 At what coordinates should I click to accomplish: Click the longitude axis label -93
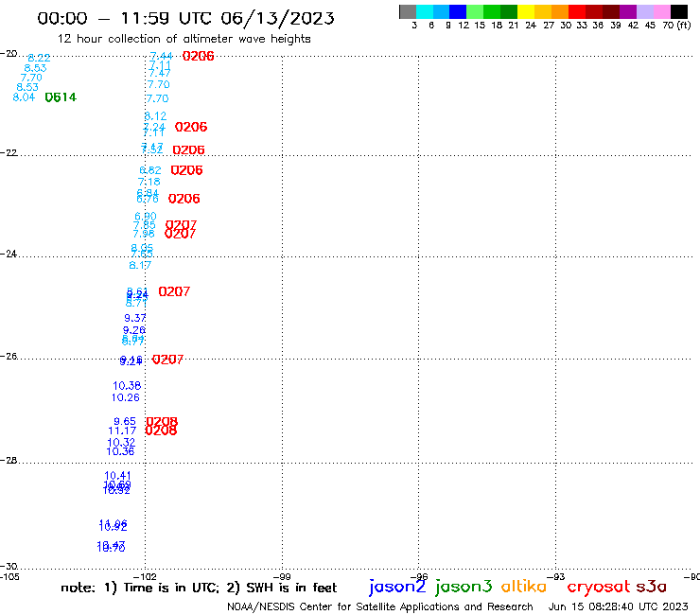(556, 576)
